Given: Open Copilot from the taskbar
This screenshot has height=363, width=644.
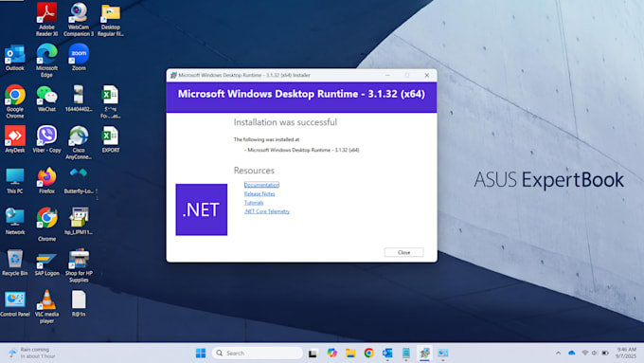Looking at the screenshot, I should [331, 354].
